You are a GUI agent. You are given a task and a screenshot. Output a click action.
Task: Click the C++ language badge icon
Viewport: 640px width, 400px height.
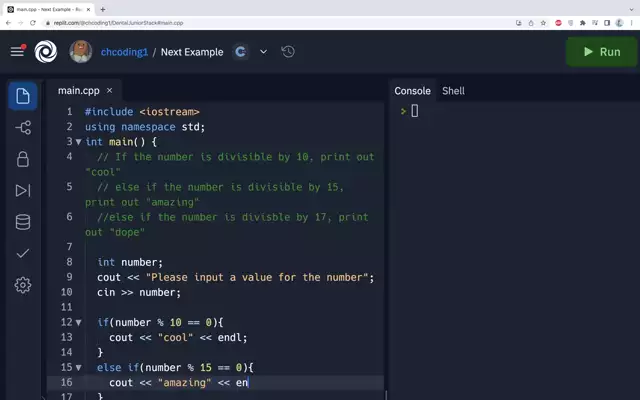click(241, 52)
